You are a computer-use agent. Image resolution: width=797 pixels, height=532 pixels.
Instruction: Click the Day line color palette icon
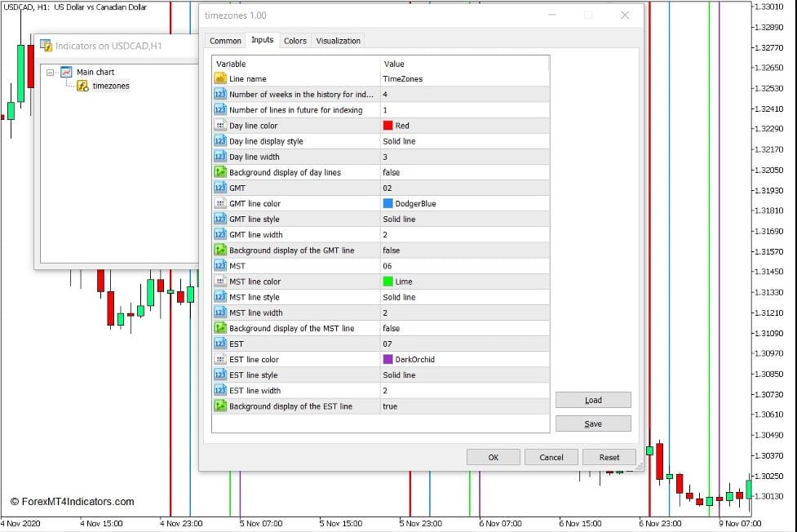pyautogui.click(x=220, y=126)
